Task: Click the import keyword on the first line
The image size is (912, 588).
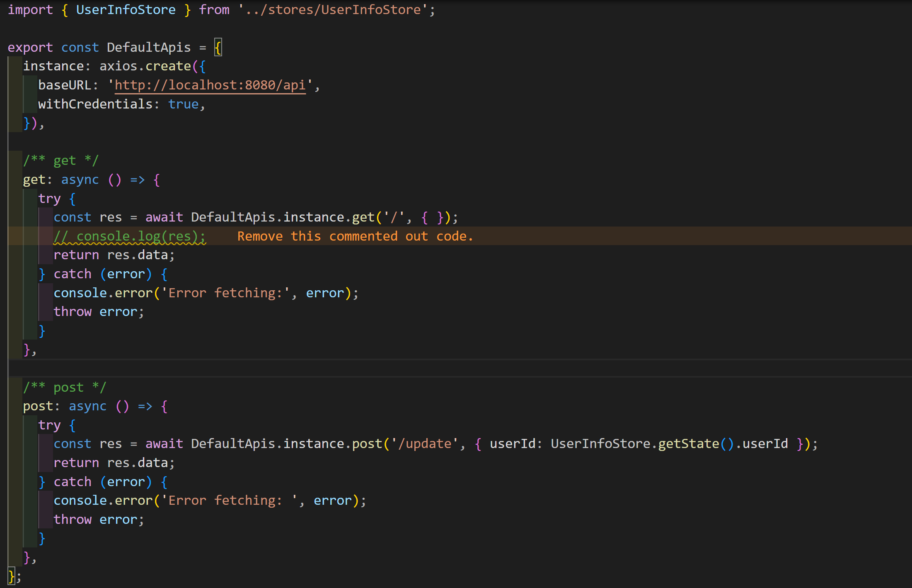Action: pyautogui.click(x=30, y=10)
